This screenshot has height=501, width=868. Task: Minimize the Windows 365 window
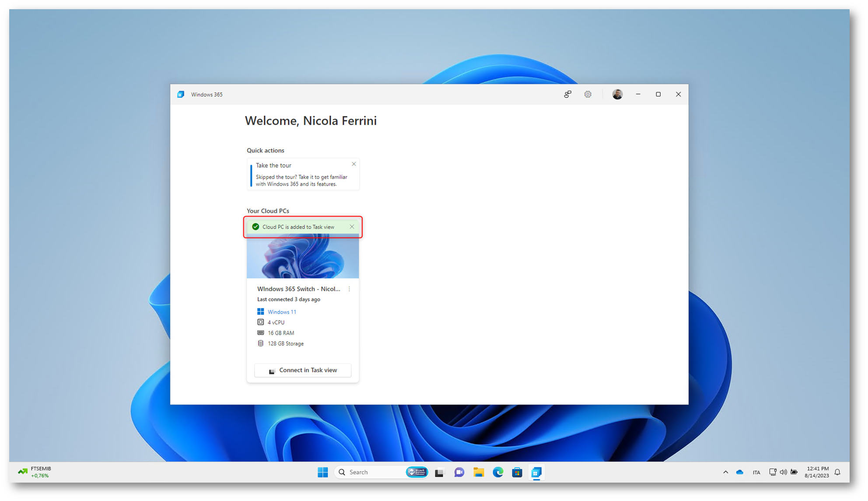tap(638, 94)
